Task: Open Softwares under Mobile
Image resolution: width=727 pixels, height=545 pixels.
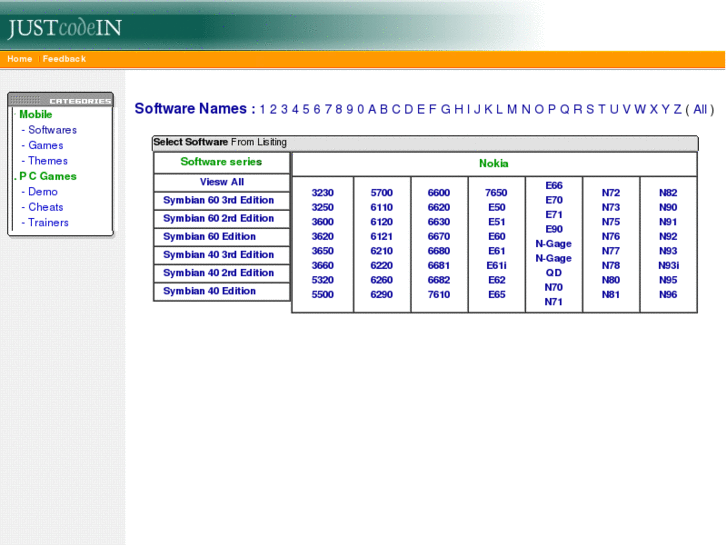Action: pos(52,130)
